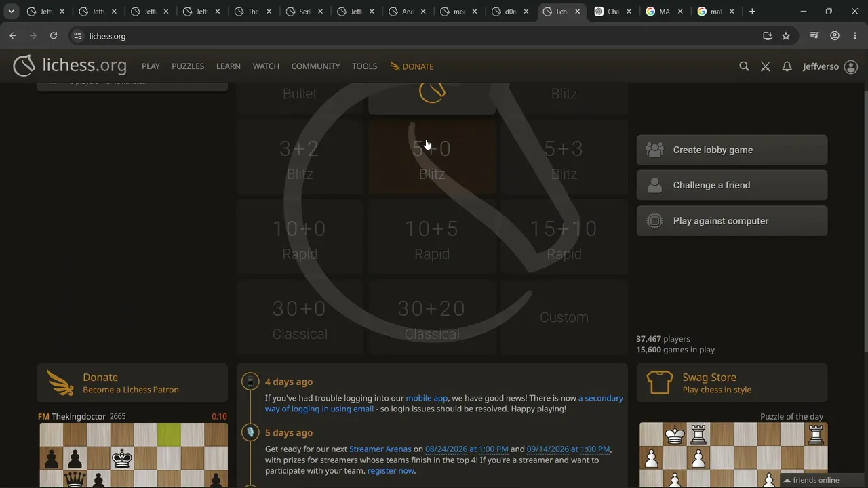Open the Puzzle of the day board
This screenshot has width=868, height=488.
(x=734, y=455)
